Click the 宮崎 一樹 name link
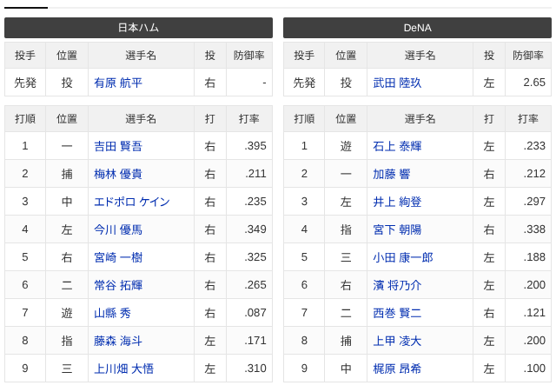This screenshot has width=556, height=392. pyautogui.click(x=118, y=257)
